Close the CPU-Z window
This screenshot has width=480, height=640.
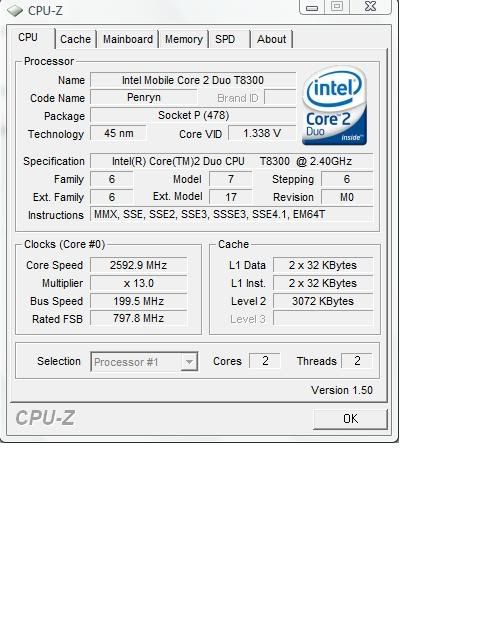(x=370, y=7)
